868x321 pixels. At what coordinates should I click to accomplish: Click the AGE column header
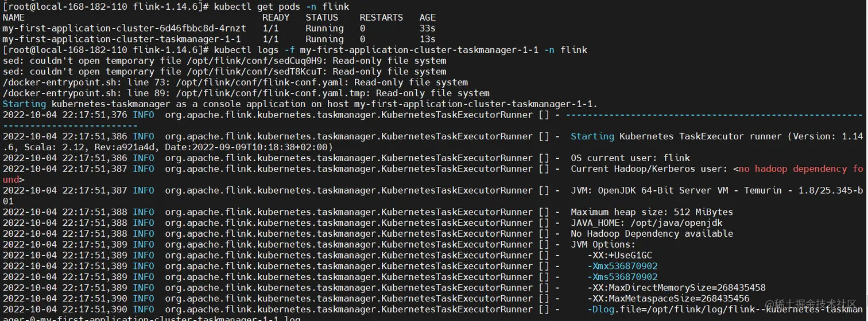(x=427, y=17)
